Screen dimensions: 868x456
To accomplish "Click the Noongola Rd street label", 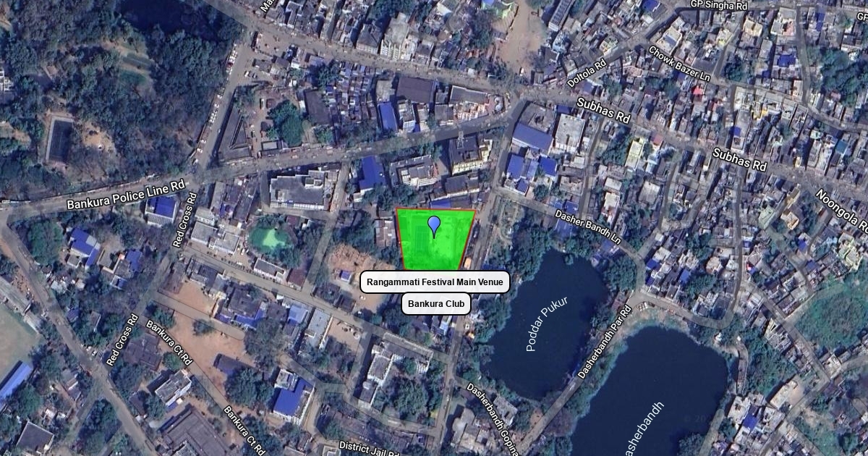I will (841, 211).
